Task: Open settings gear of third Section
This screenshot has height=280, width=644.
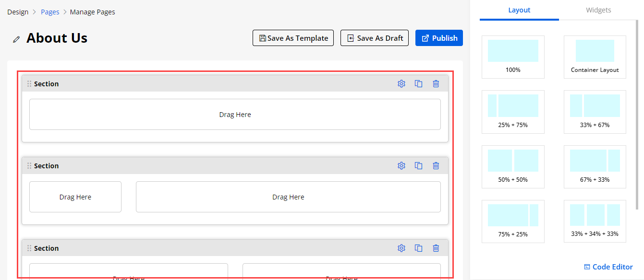Action: pos(401,248)
